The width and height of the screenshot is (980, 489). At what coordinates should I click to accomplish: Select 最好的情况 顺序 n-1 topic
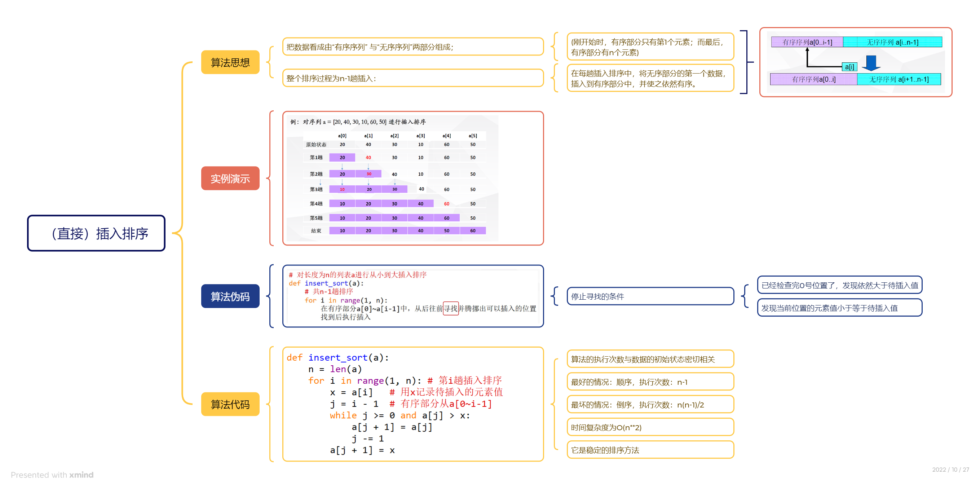pyautogui.click(x=650, y=382)
